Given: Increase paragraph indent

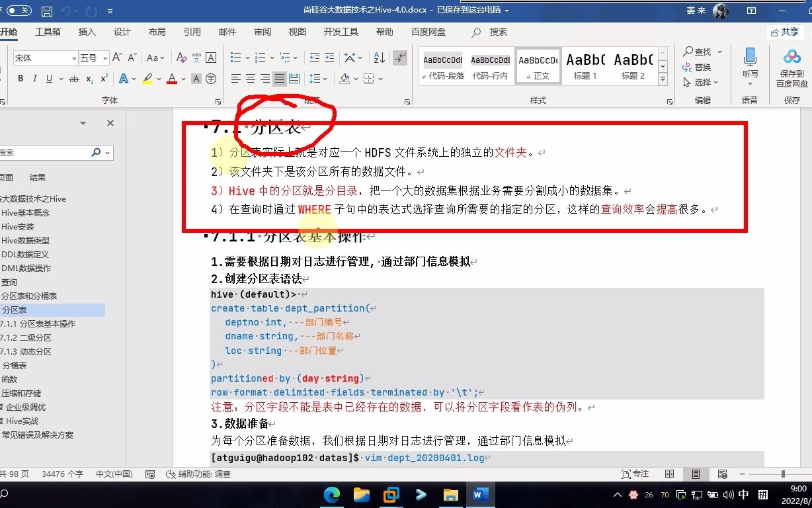Looking at the screenshot, I should click(329, 58).
